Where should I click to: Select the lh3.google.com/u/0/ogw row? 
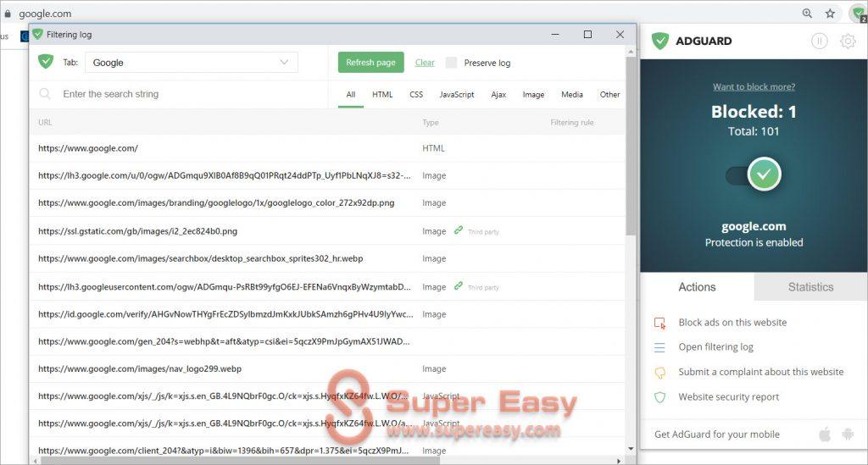pyautogui.click(x=327, y=176)
